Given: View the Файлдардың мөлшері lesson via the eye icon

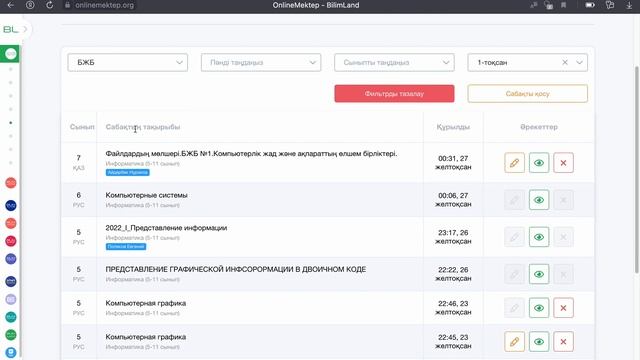Looking at the screenshot, I should pos(539,163).
